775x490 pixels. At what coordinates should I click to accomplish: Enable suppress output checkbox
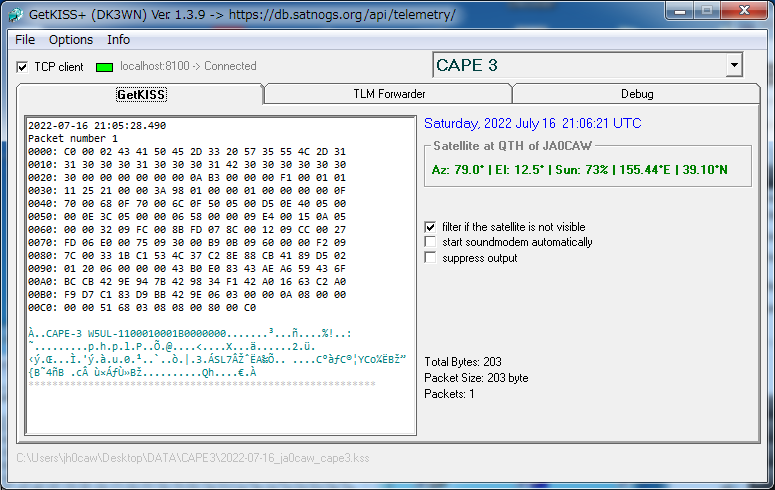coord(431,258)
